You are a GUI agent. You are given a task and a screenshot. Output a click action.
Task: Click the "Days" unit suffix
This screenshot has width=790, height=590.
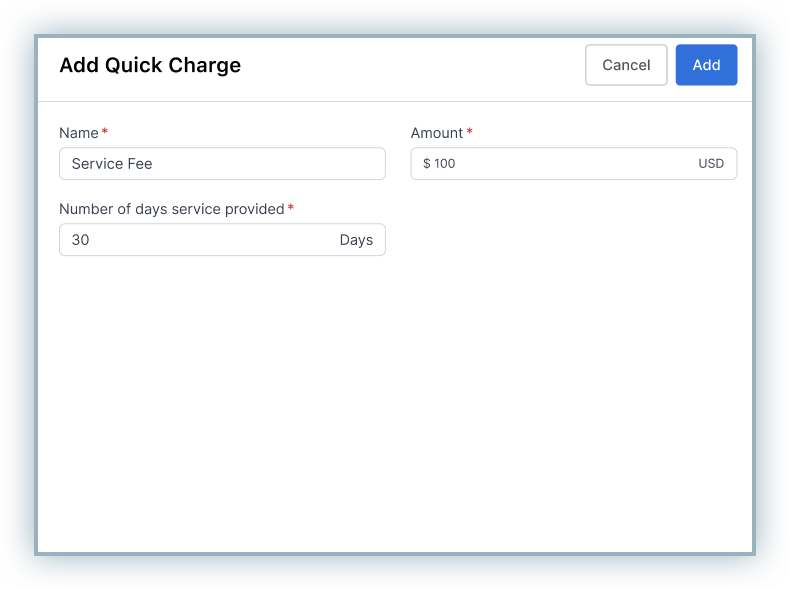click(x=356, y=240)
